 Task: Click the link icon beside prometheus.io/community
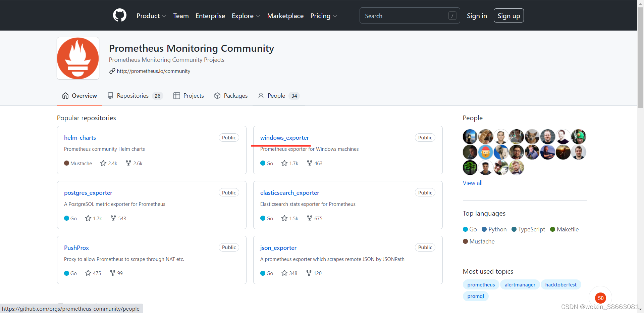[x=112, y=71]
